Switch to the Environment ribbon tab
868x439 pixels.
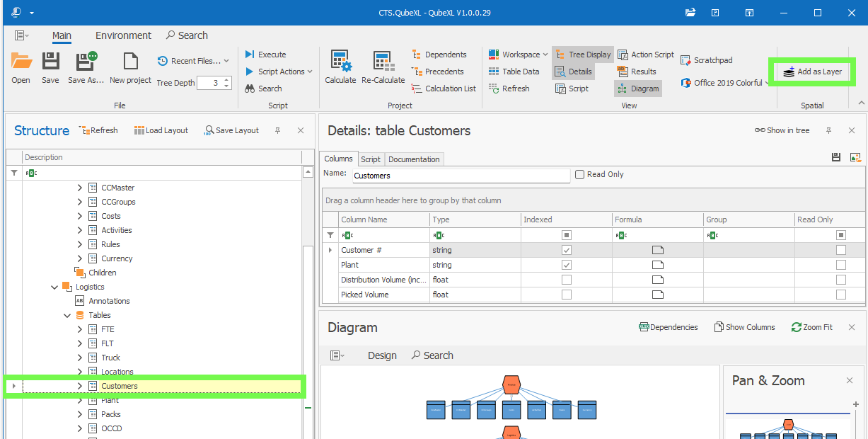pyautogui.click(x=123, y=35)
